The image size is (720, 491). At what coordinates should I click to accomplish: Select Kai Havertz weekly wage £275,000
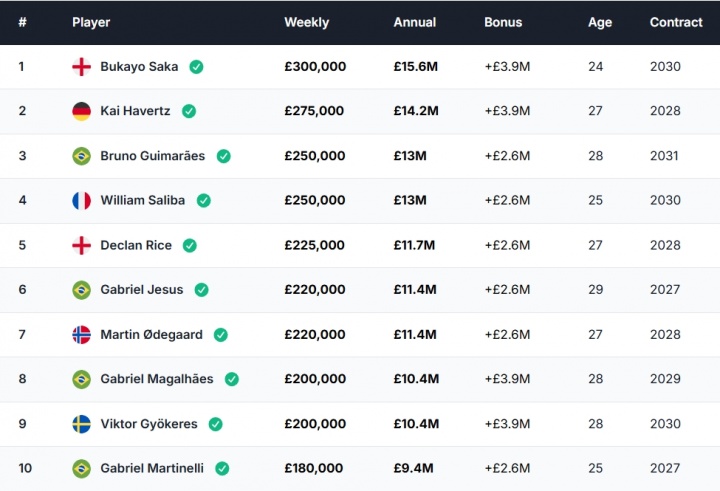(314, 111)
